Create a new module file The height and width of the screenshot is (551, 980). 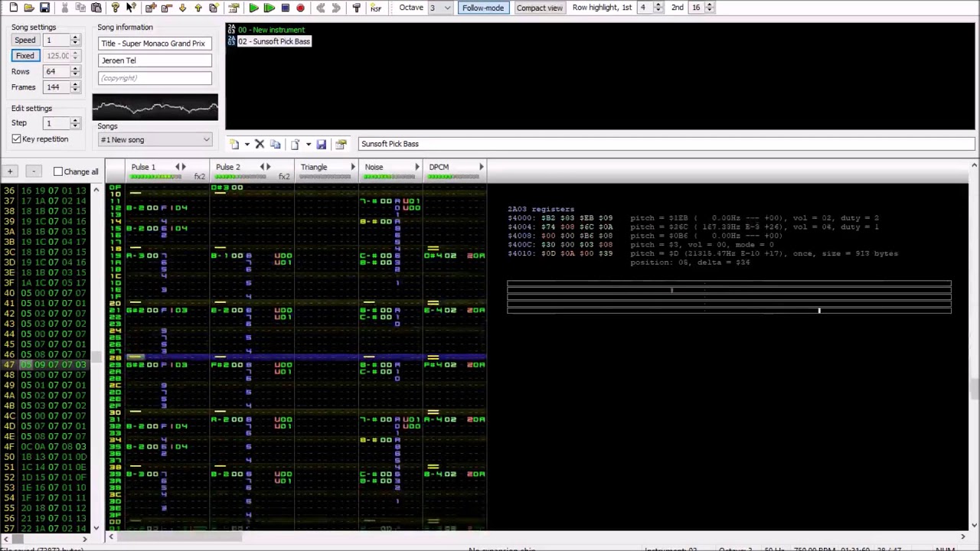(x=13, y=8)
